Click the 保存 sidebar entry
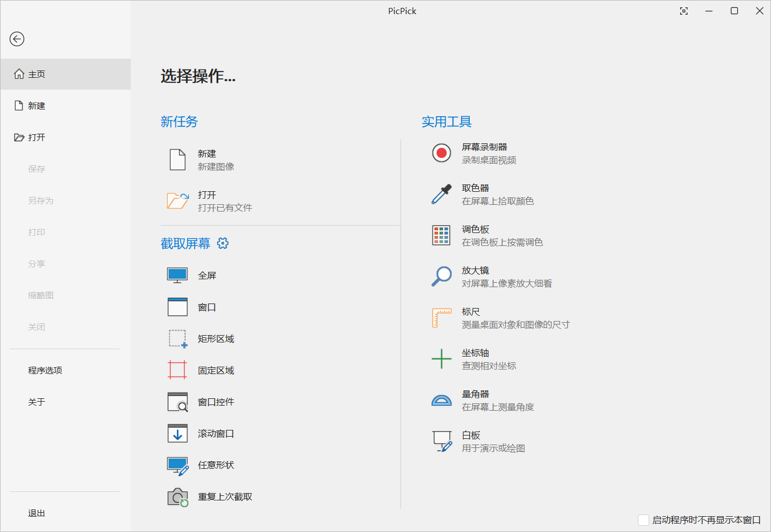 click(x=37, y=169)
